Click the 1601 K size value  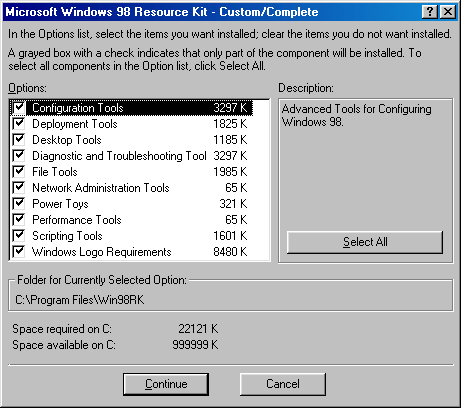230,236
